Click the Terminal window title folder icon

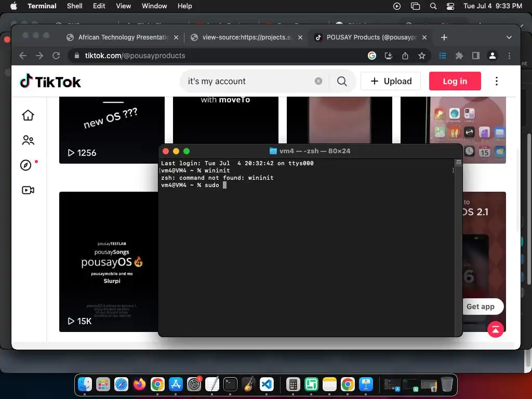click(x=273, y=151)
